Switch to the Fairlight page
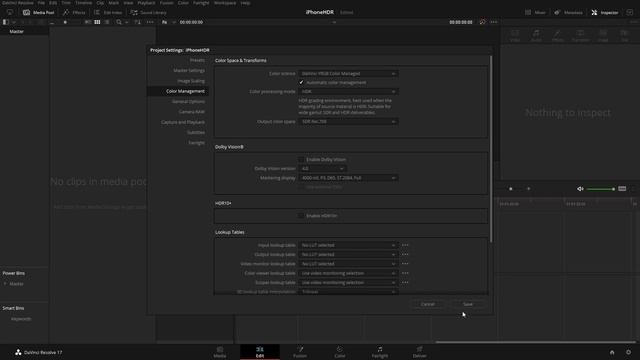Screen dimensions: 640x360 pyautogui.click(x=380, y=352)
